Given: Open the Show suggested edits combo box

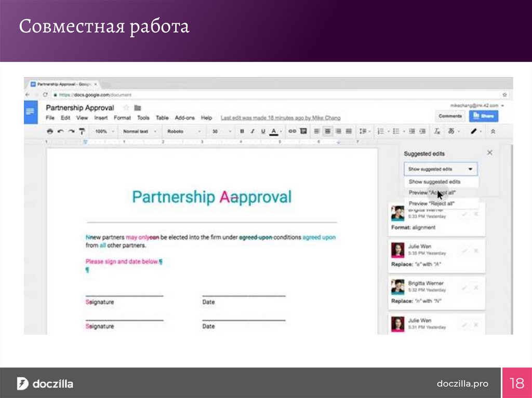Looking at the screenshot, I should 441,169.
